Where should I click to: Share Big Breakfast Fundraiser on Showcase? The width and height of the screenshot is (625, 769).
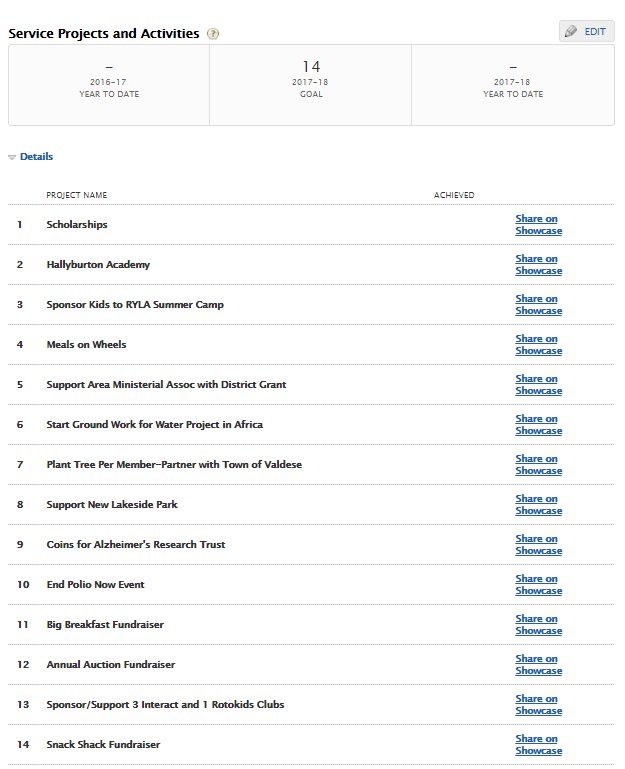pyautogui.click(x=538, y=624)
